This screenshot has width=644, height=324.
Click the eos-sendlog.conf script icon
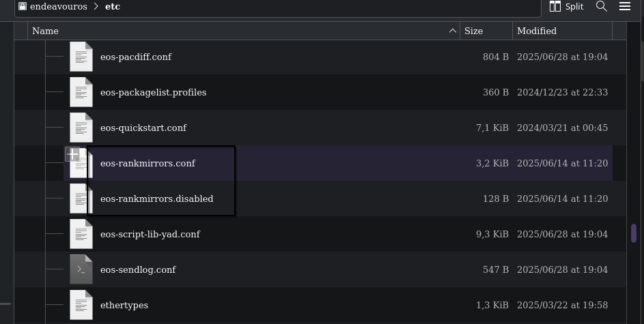pos(81,269)
